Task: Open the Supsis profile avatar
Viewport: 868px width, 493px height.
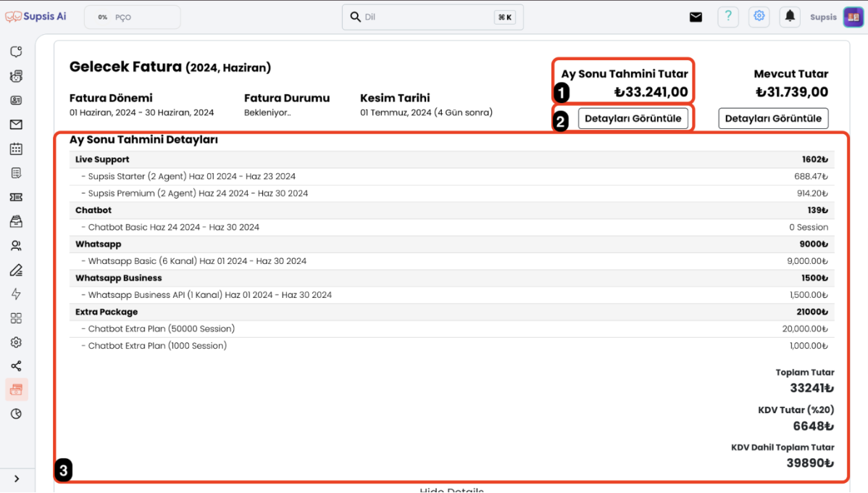Action: tap(853, 17)
